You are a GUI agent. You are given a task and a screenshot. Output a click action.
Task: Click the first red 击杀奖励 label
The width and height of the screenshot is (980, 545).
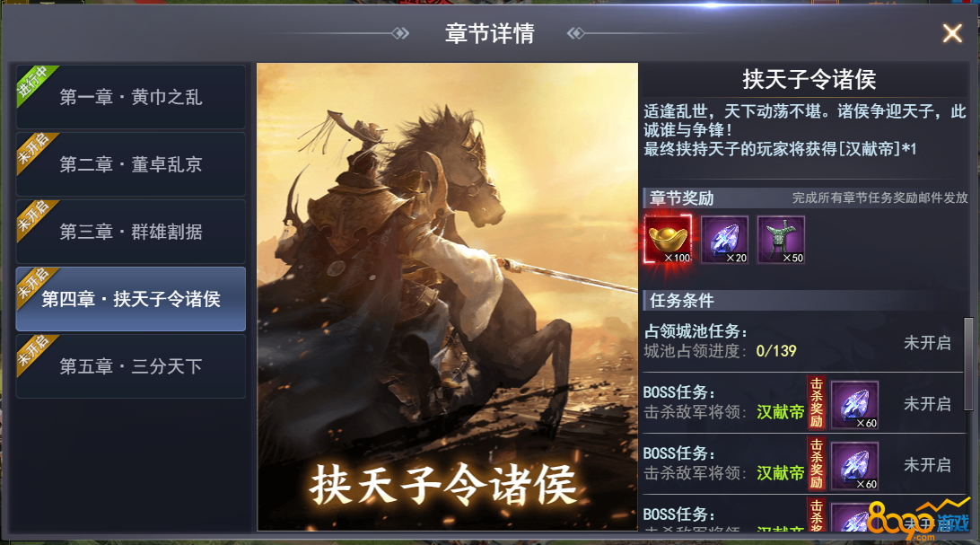point(817,403)
